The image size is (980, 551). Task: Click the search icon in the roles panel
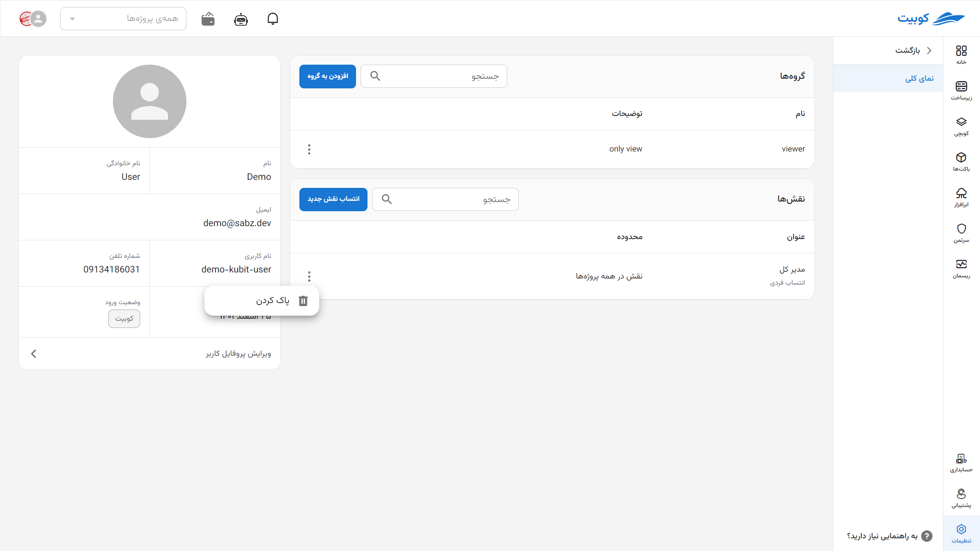[x=387, y=199]
